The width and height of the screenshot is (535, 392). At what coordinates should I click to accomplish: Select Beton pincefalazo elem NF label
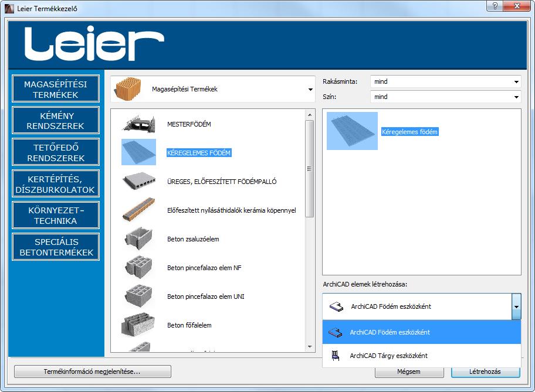(204, 268)
